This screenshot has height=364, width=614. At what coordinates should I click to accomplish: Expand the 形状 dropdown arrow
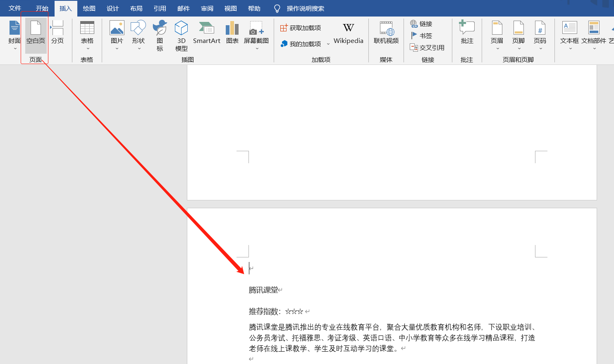(139, 49)
